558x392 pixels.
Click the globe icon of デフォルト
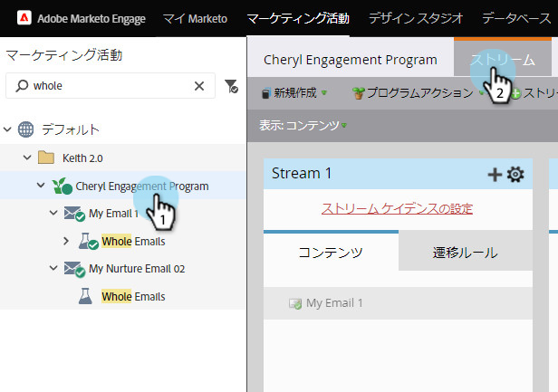(26, 129)
